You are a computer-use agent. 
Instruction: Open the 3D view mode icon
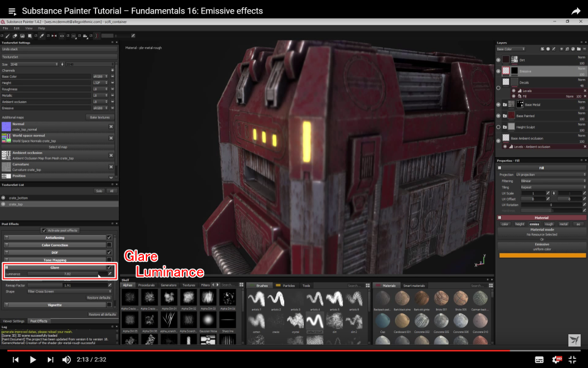pyautogui.click(x=73, y=36)
